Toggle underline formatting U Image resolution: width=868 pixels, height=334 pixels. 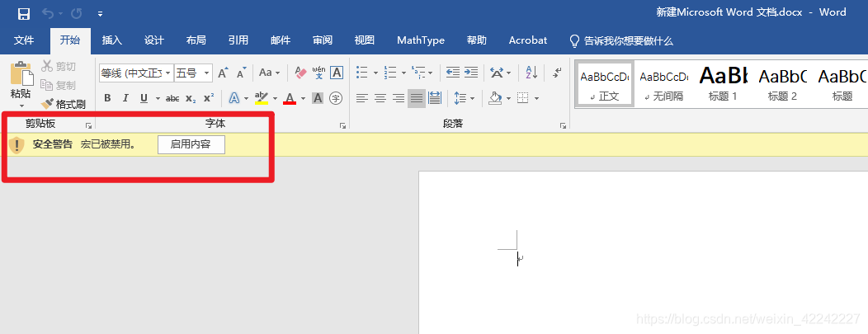pyautogui.click(x=144, y=98)
